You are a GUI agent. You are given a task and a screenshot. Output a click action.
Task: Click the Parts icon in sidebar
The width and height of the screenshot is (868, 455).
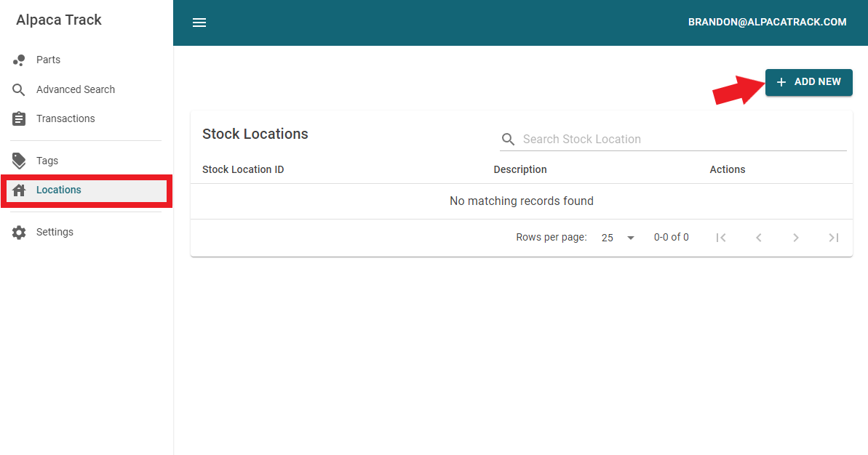(20, 60)
